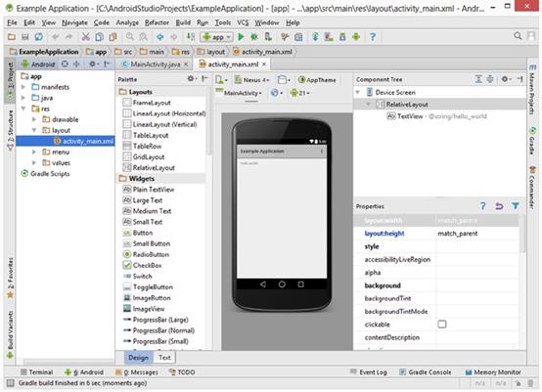Expand the java folder

23,98
